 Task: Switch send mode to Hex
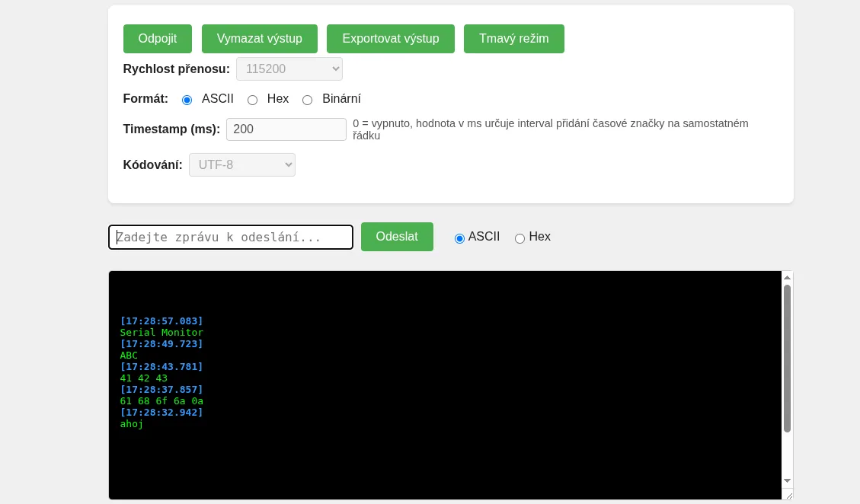pyautogui.click(x=520, y=238)
